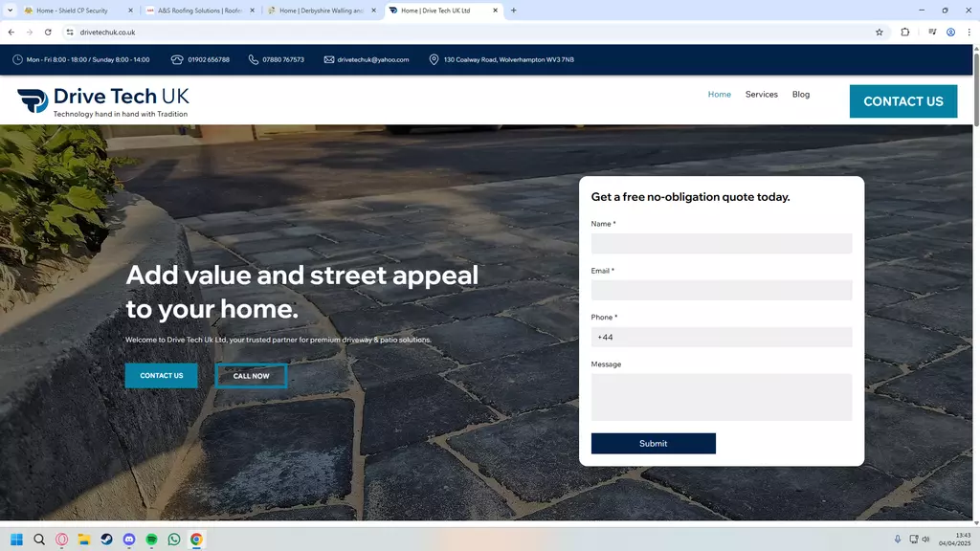This screenshot has width=980, height=551.
Task: Open the volume icon in system tray
Action: [x=925, y=540]
